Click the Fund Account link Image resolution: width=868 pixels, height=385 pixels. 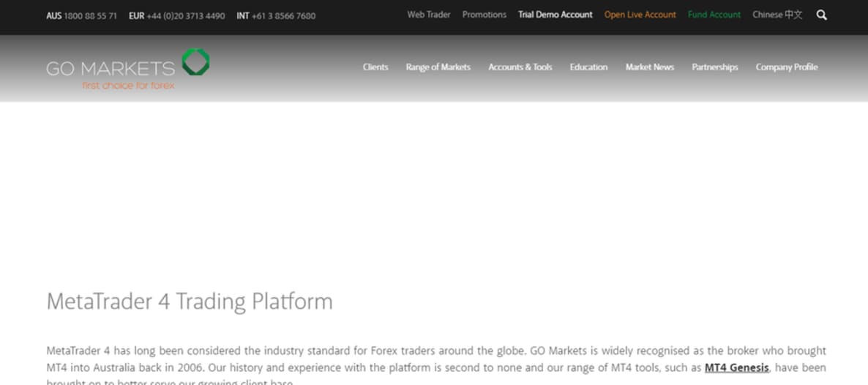coord(714,15)
